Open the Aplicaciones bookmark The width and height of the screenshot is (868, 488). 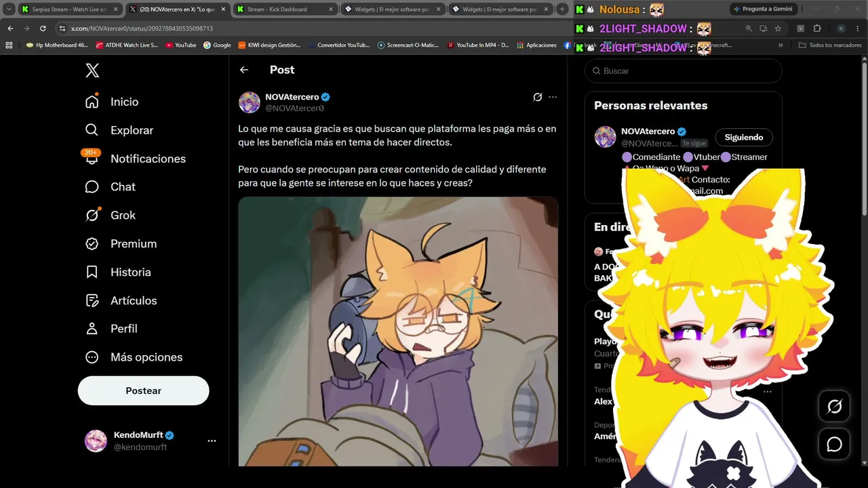[x=536, y=45]
